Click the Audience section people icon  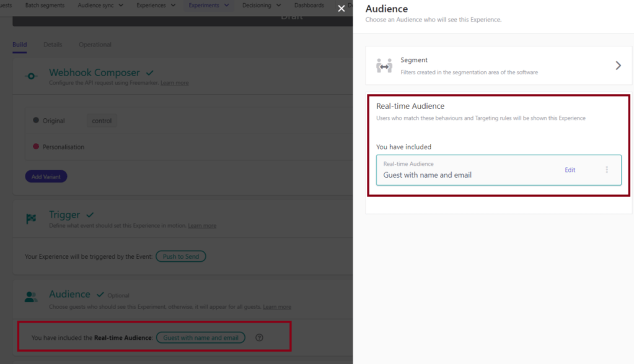pyautogui.click(x=31, y=298)
